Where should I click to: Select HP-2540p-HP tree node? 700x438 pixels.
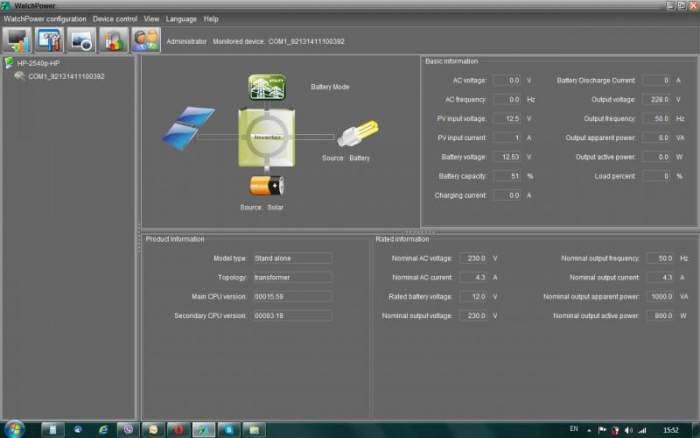pyautogui.click(x=38, y=63)
